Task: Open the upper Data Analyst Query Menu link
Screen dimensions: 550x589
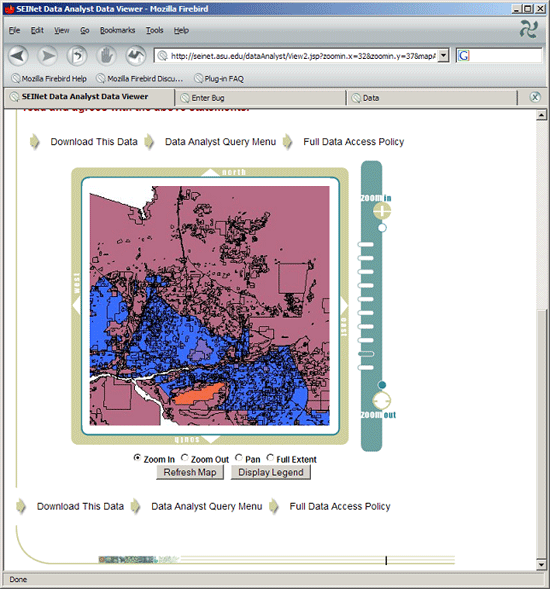Action: tap(221, 142)
